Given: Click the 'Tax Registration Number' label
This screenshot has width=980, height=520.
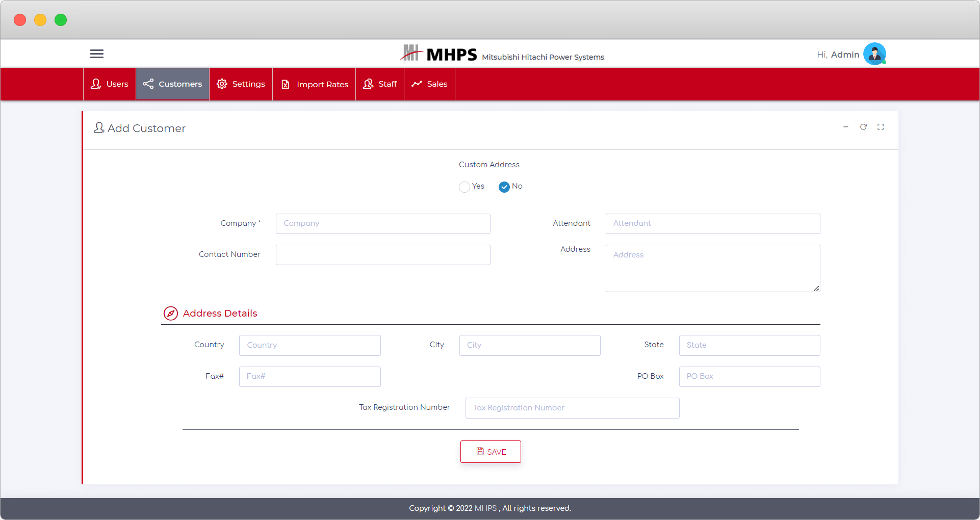Looking at the screenshot, I should tap(404, 407).
